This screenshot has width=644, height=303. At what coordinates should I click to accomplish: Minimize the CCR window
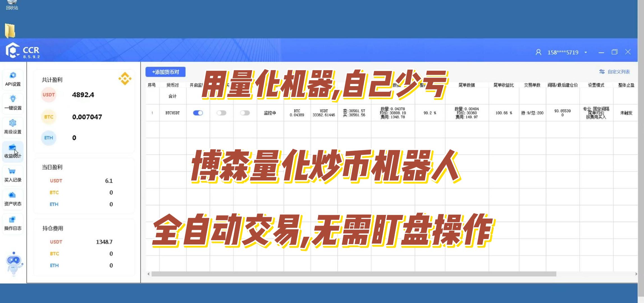click(x=601, y=52)
